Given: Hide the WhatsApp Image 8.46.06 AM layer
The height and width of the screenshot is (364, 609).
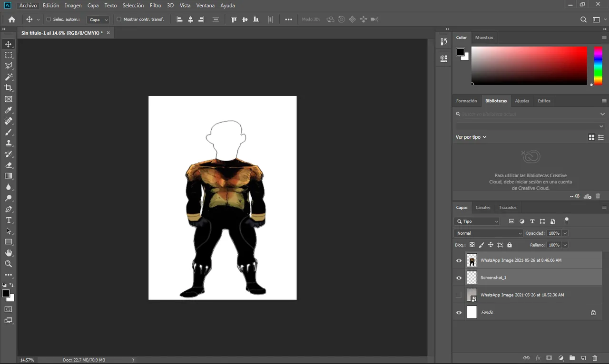Looking at the screenshot, I should pos(459,260).
